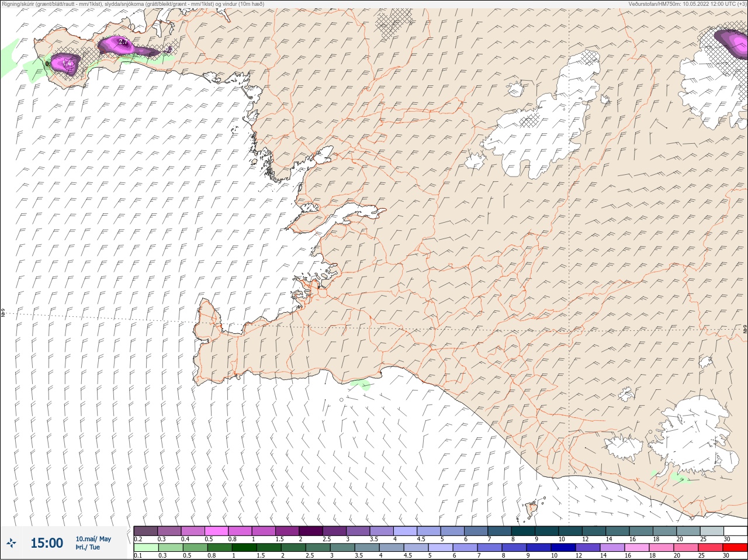Click upper legend bright pink swatch labeled 0.5
This screenshot has width=748, height=560.
coord(216,531)
